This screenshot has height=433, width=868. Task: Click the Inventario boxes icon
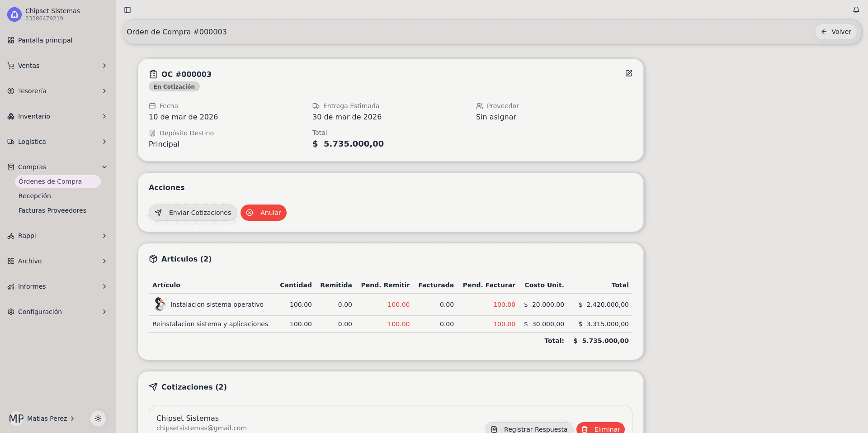point(11,116)
